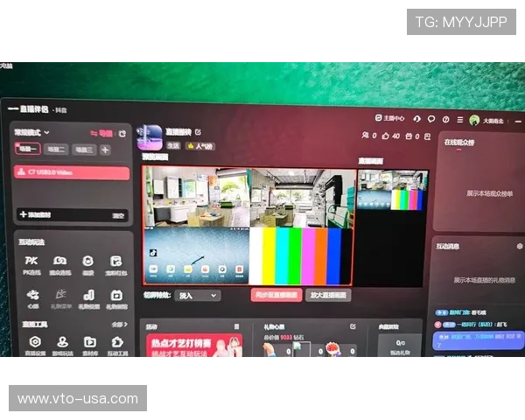Switch to 场景二 scene tab
The image size is (525, 420).
(x=56, y=150)
